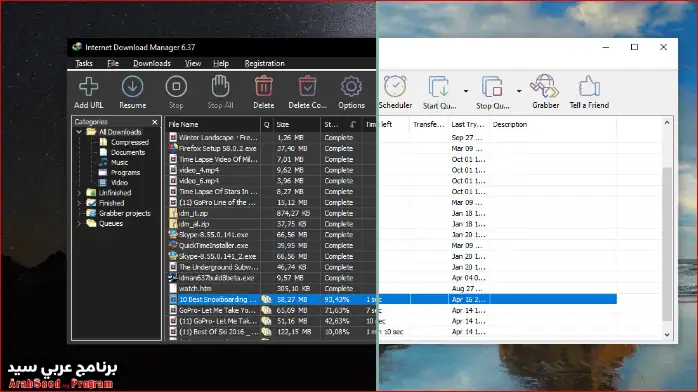Viewport: 698px width, 392px height.
Task: Sort by Status column header
Action: point(341,125)
